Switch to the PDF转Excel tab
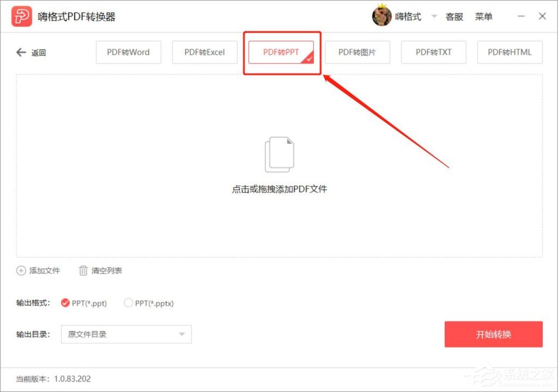The width and height of the screenshot is (558, 392). point(205,52)
